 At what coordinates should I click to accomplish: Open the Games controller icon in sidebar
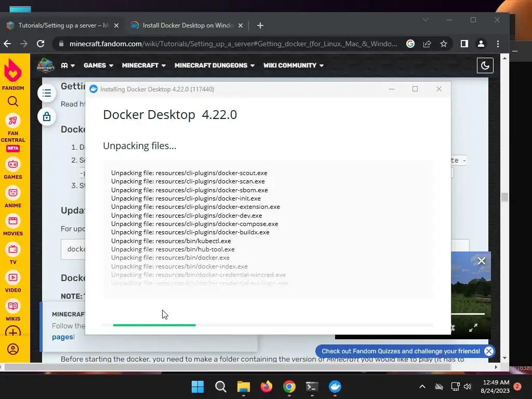click(13, 165)
